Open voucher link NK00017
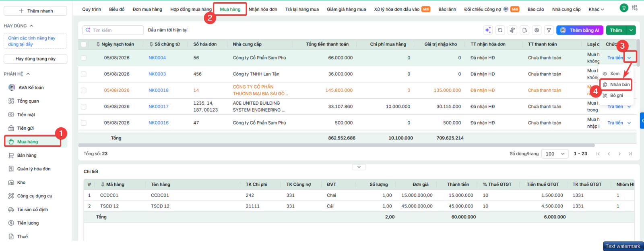The width and height of the screenshot is (644, 251). click(x=159, y=107)
